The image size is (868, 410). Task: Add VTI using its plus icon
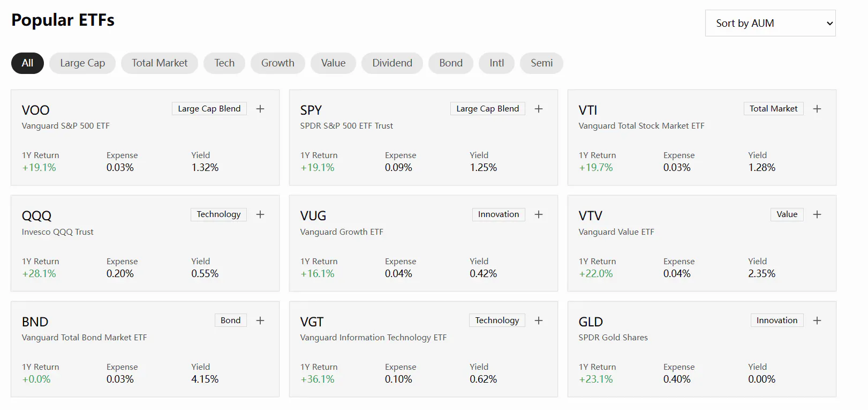point(817,109)
